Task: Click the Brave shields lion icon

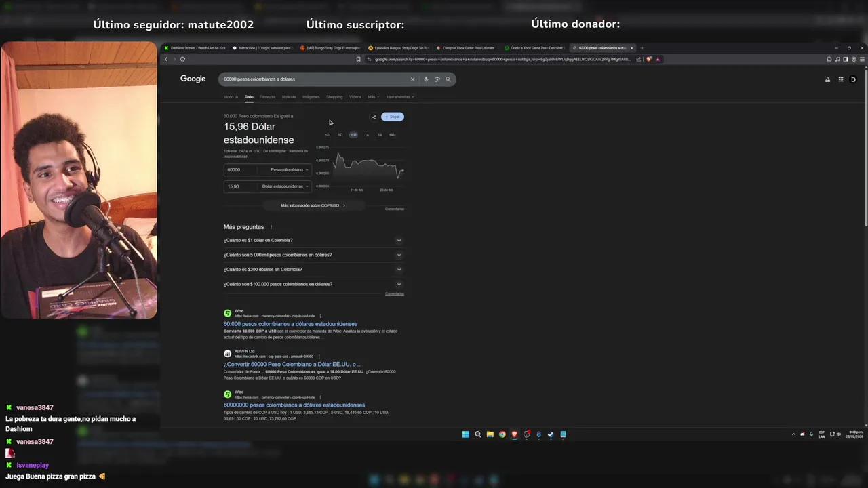Action: tap(649, 59)
